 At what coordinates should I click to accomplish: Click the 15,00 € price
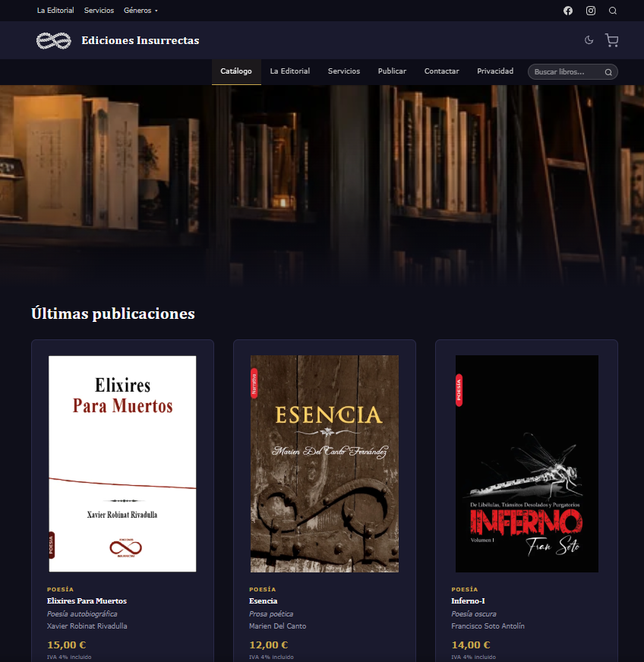tap(66, 645)
